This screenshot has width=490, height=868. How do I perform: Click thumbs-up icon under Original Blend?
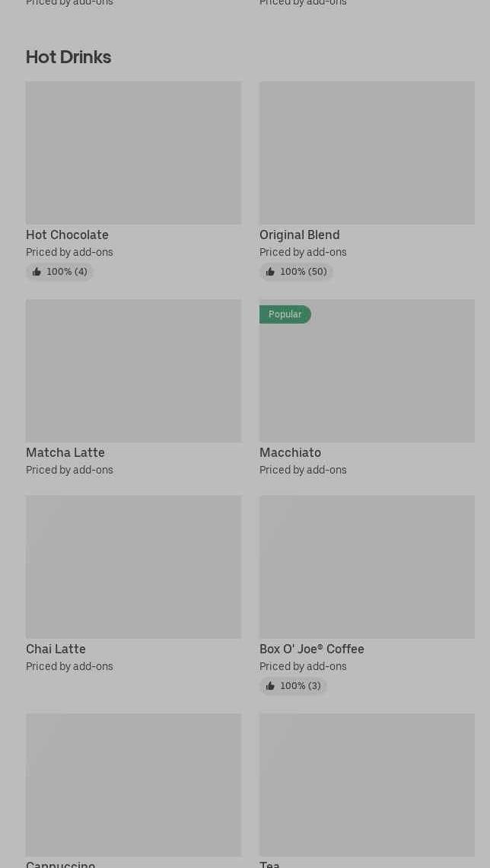coord(270,272)
